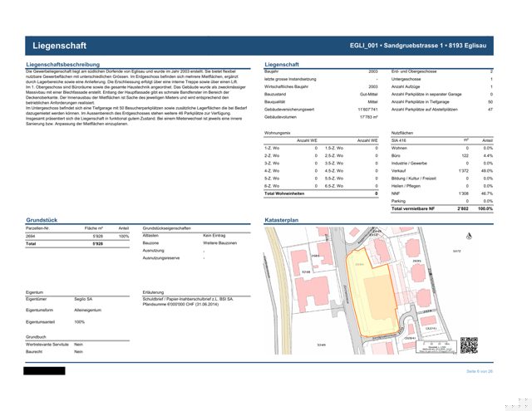Click the Abstellplätzen parking count '47'
Image resolution: width=532 pixels, height=411 pixels.
point(490,110)
